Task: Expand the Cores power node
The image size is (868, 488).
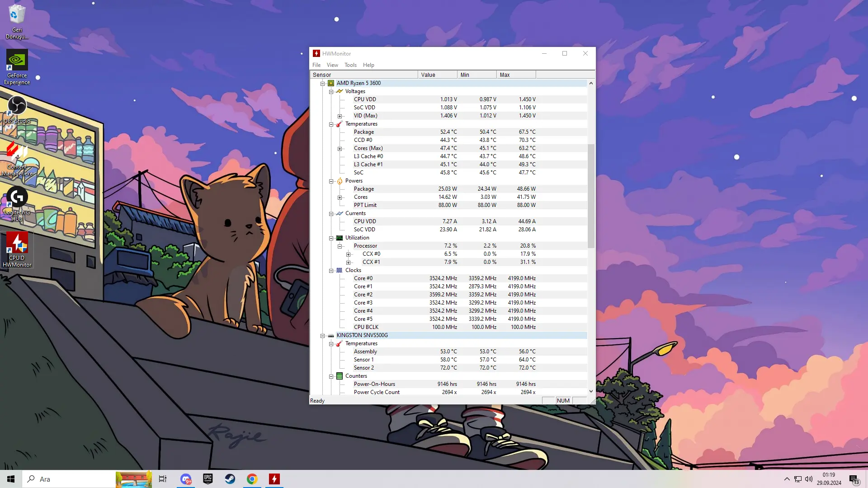Action: point(340,197)
